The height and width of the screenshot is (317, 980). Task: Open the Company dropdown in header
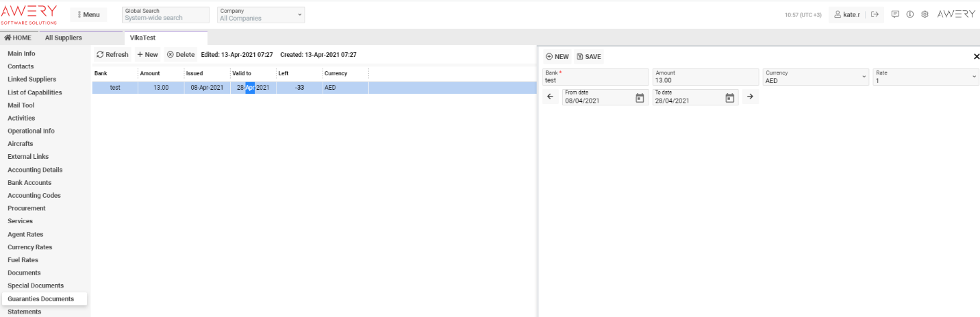pos(261,15)
